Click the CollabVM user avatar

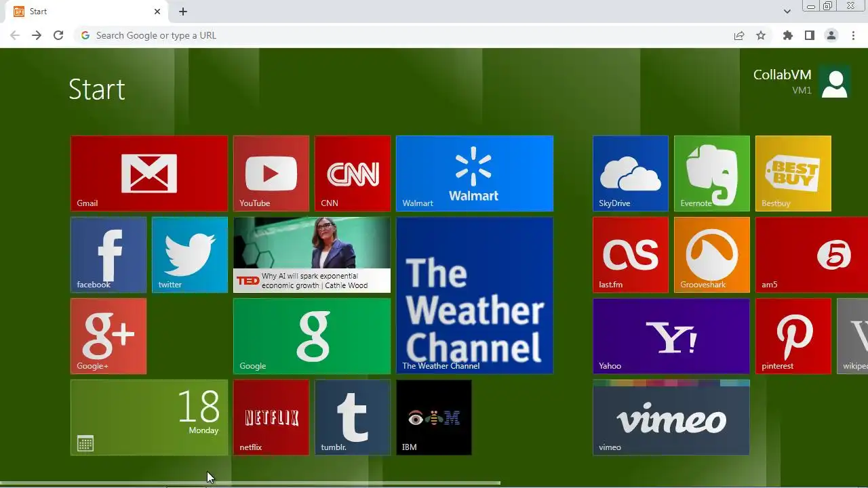(835, 83)
